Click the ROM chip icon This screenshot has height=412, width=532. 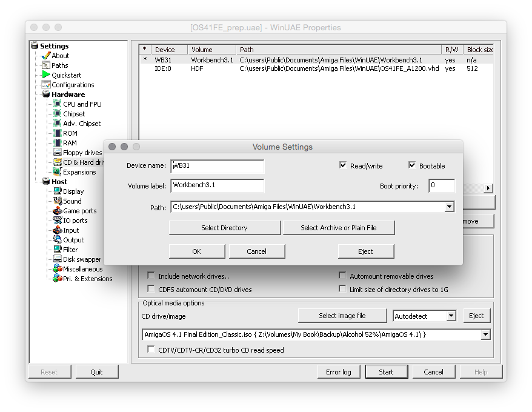point(58,133)
